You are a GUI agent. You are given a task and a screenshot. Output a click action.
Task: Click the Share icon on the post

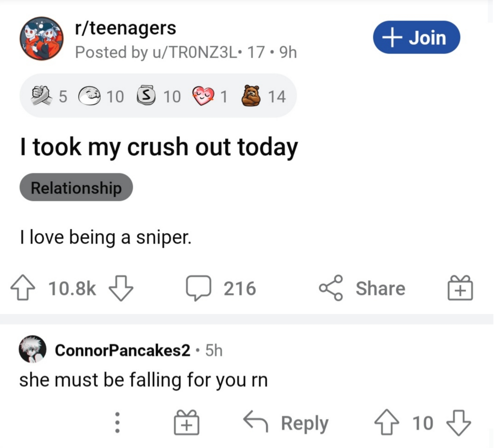tap(331, 288)
